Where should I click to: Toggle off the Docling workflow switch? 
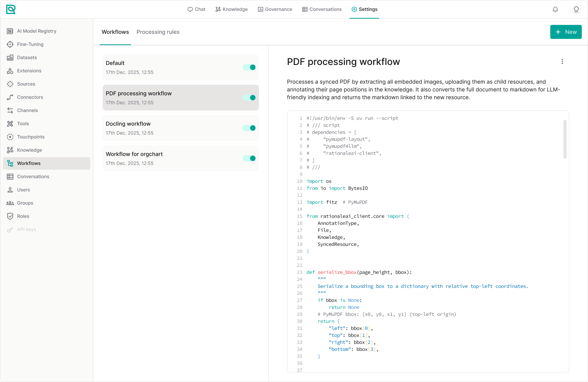tap(249, 128)
